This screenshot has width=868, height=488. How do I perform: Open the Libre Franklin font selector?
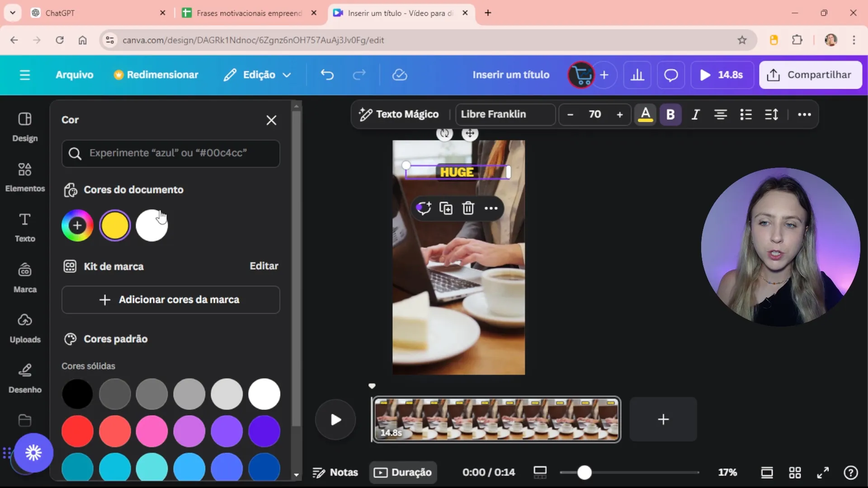505,114
